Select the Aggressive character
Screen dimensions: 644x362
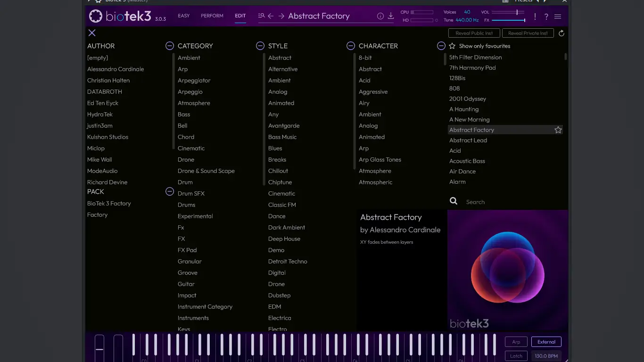[373, 91]
